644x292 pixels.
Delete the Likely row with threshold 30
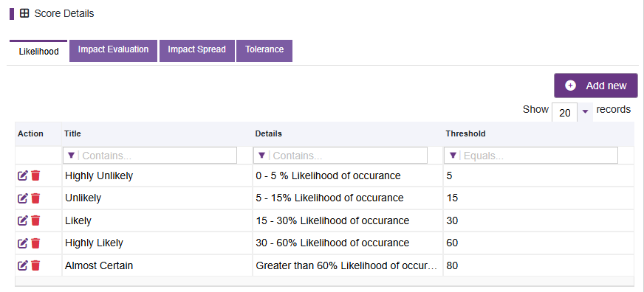click(x=35, y=220)
